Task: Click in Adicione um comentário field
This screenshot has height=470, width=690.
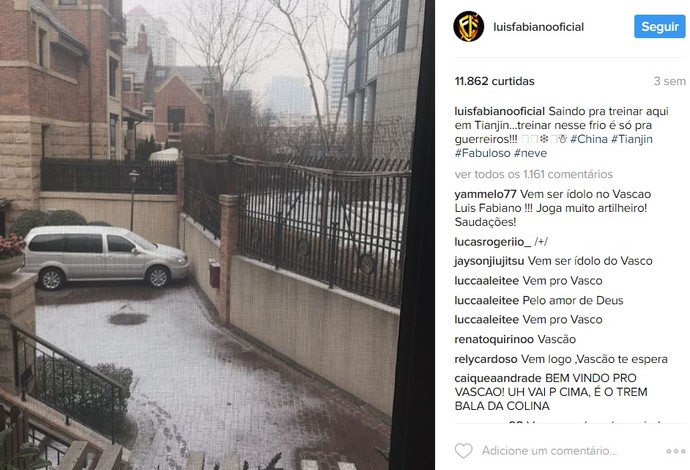Action: point(549,451)
